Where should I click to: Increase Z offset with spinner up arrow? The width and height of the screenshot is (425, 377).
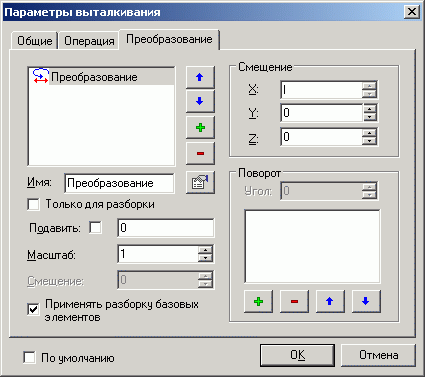click(x=369, y=133)
